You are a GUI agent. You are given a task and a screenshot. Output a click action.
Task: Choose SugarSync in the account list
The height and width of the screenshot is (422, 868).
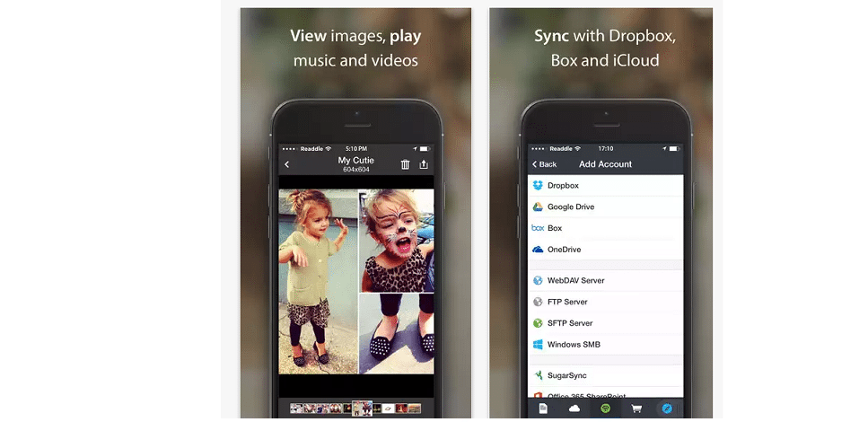[x=605, y=375]
